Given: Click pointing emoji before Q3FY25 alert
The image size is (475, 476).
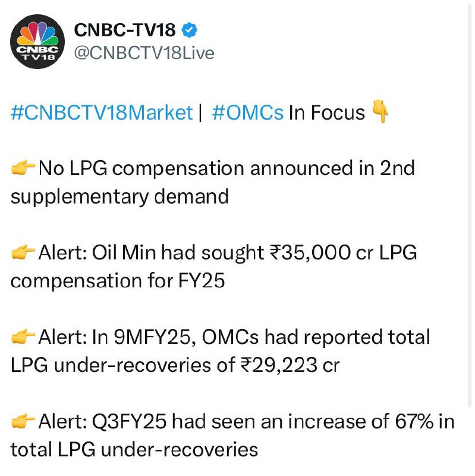Looking at the screenshot, I should 23,421.
